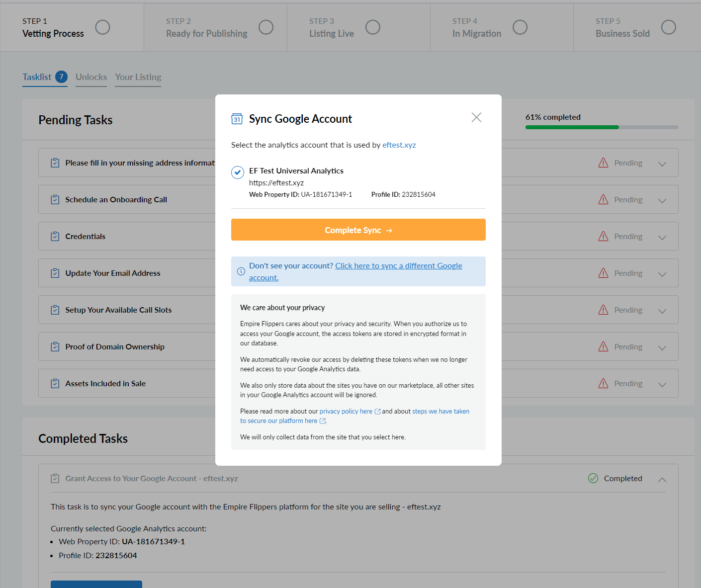Viewport: 701px width, 588px height.
Task: Expand the Credentials task chevron
Action: click(662, 237)
